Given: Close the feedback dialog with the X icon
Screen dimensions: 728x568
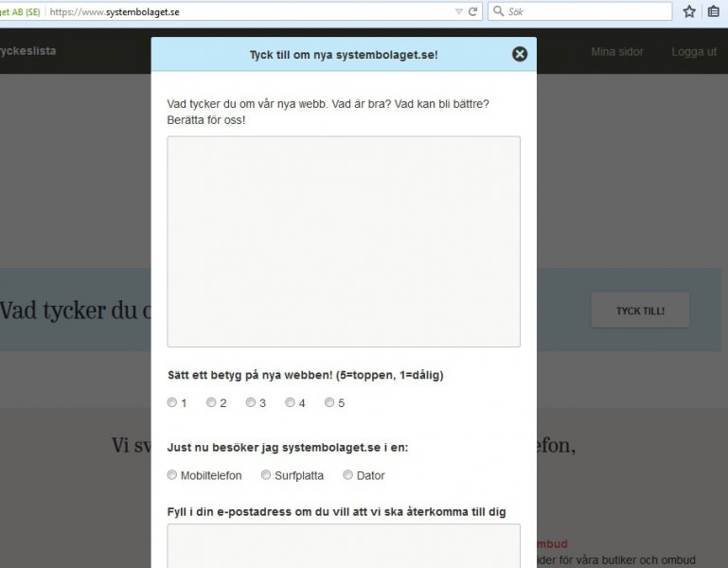Looking at the screenshot, I should [x=519, y=54].
